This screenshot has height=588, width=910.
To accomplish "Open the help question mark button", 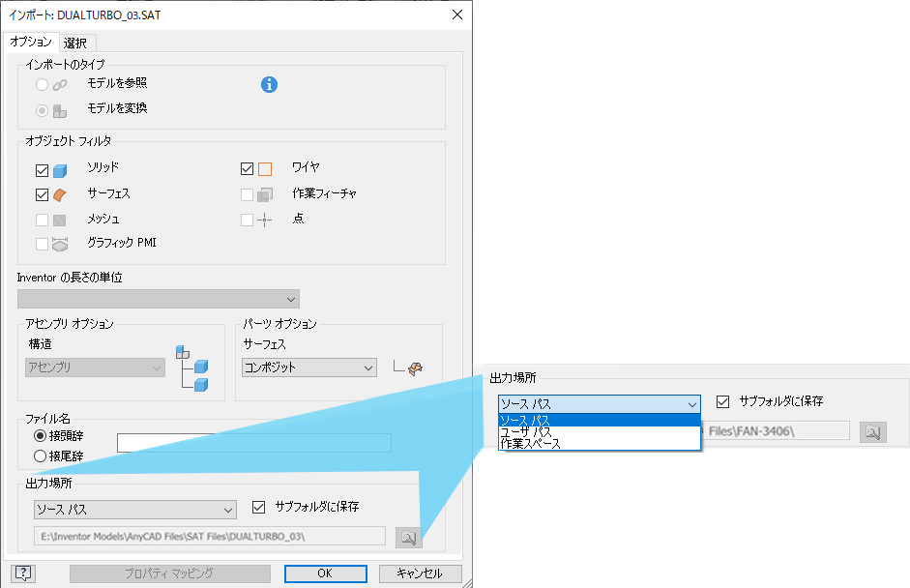I will pos(23,573).
